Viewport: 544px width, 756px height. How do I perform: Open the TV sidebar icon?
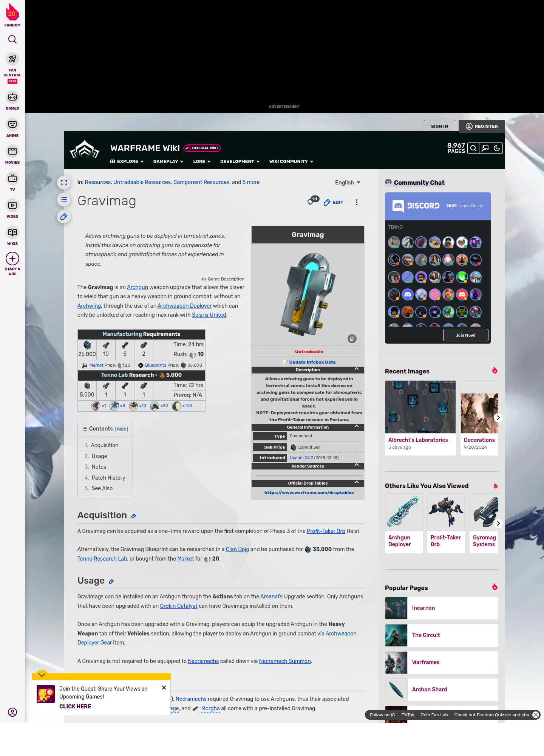12,178
